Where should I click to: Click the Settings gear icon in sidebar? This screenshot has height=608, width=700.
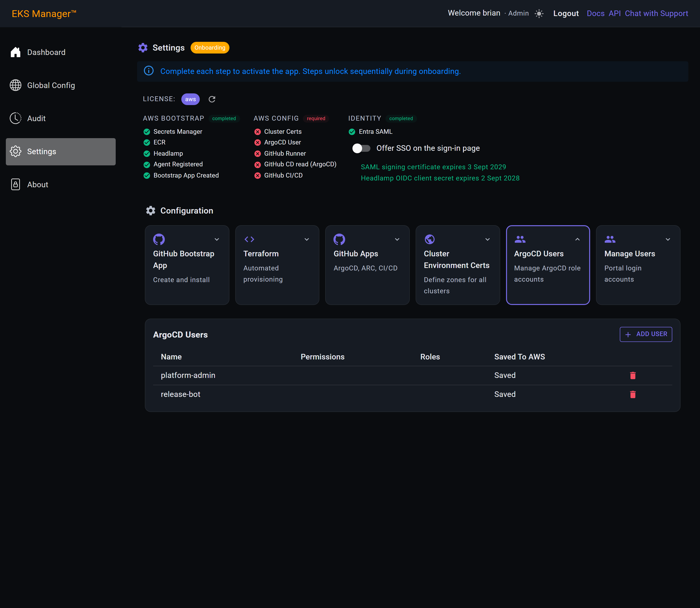click(16, 151)
